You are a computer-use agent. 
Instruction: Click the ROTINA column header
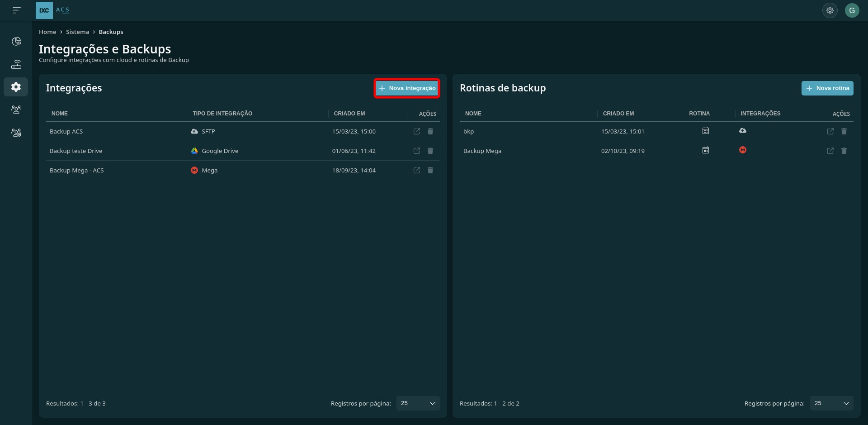point(699,114)
